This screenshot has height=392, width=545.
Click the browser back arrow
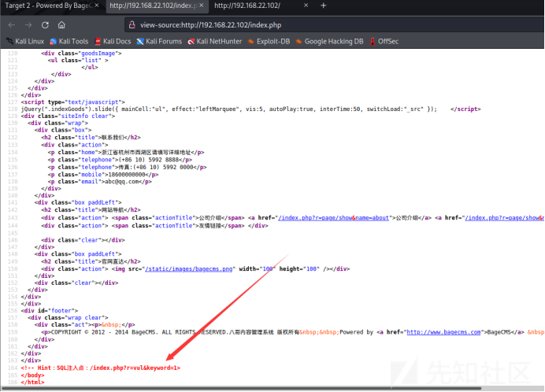tap(12, 25)
